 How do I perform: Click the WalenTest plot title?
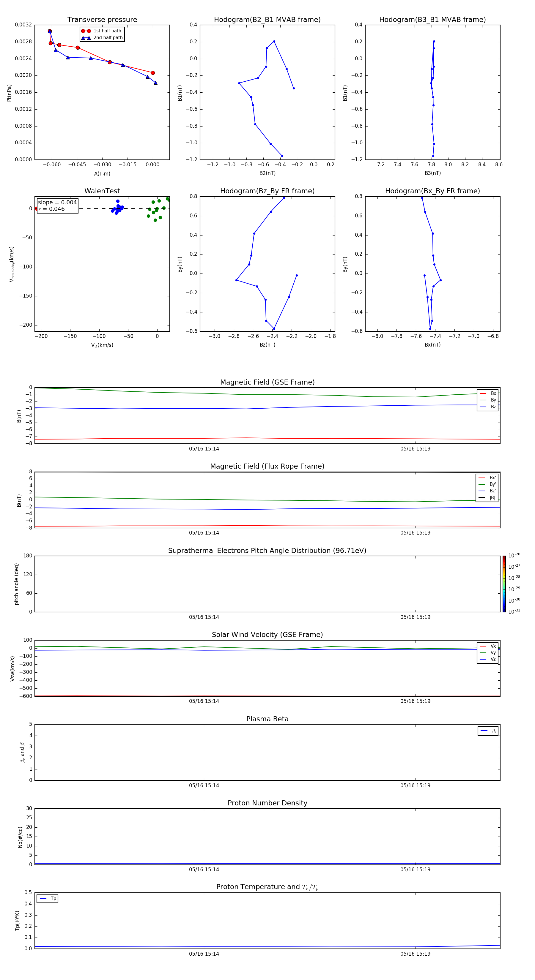(x=102, y=191)
